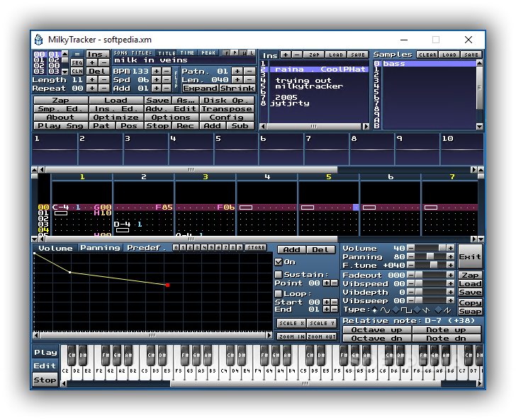Image resolution: width=516 pixels, height=420 pixels.
Task: Click the Optimize button
Action: click(116, 118)
